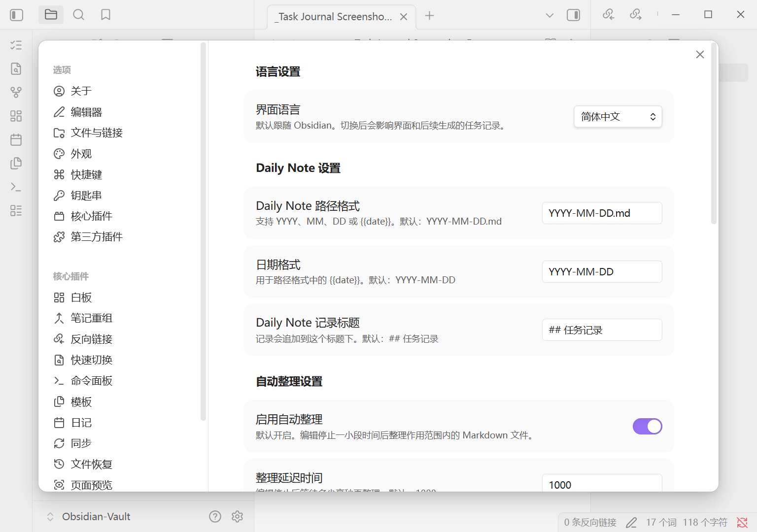This screenshot has width=757, height=532.
Task: Toggle the right sidebar panel icon
Action: pyautogui.click(x=574, y=15)
